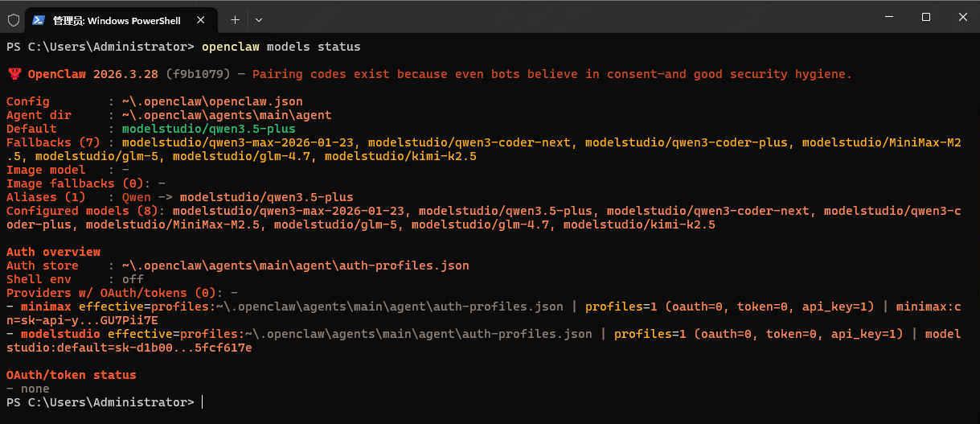Open a new tab with plus button
This screenshot has height=424, width=980.
(x=235, y=19)
